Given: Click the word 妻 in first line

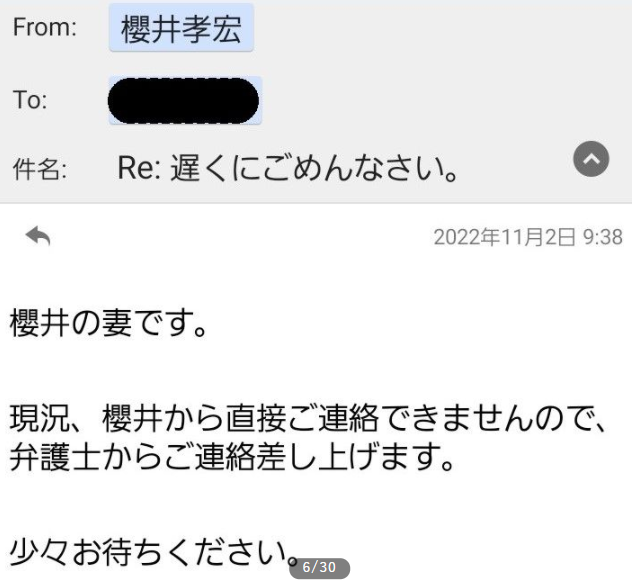Looking at the screenshot, I should coord(117,323).
